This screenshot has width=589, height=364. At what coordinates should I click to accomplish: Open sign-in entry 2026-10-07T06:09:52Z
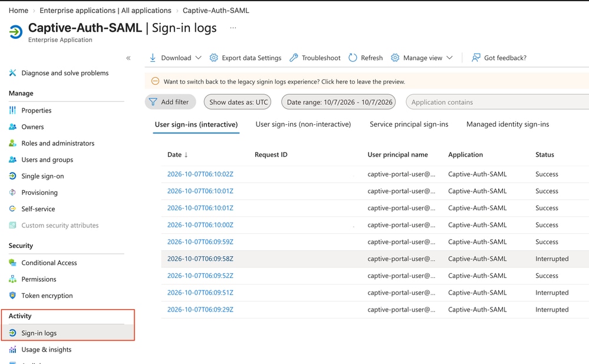[x=200, y=276]
